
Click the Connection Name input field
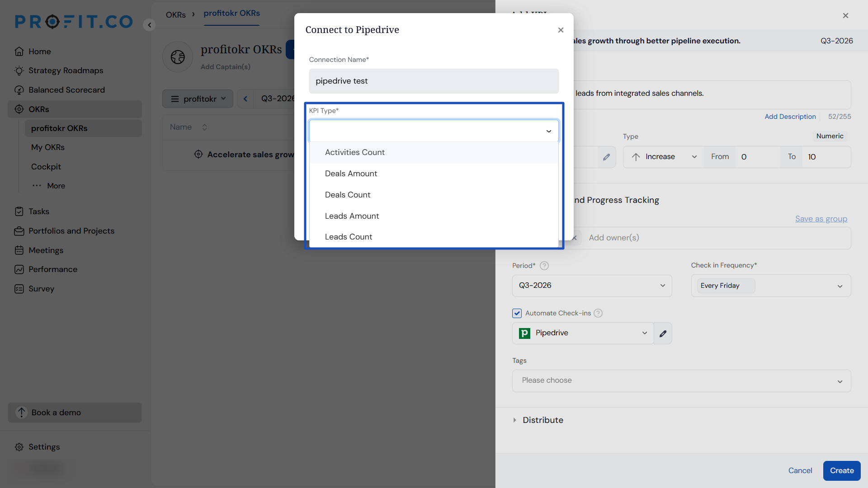point(434,81)
